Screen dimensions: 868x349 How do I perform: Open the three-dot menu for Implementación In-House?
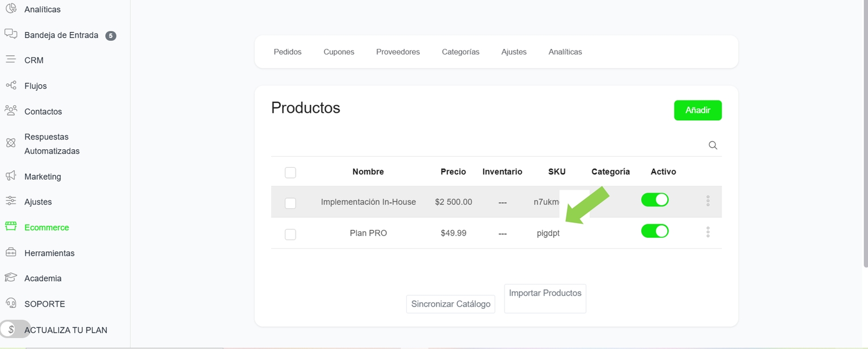708,201
